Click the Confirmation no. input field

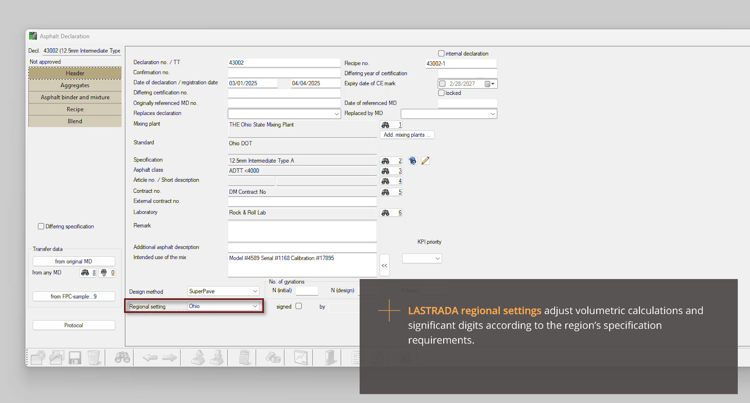284,73
